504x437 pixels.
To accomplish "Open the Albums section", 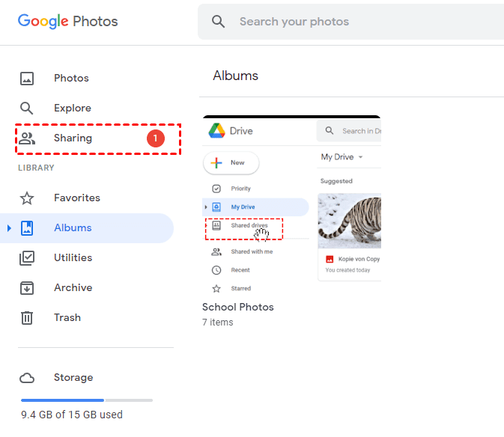I will pyautogui.click(x=73, y=228).
